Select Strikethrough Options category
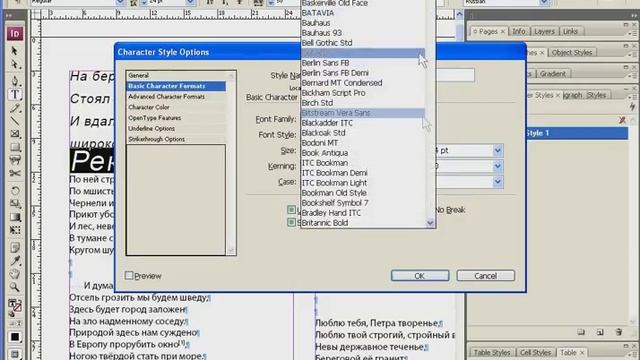This screenshot has width=640, height=360. point(176,139)
